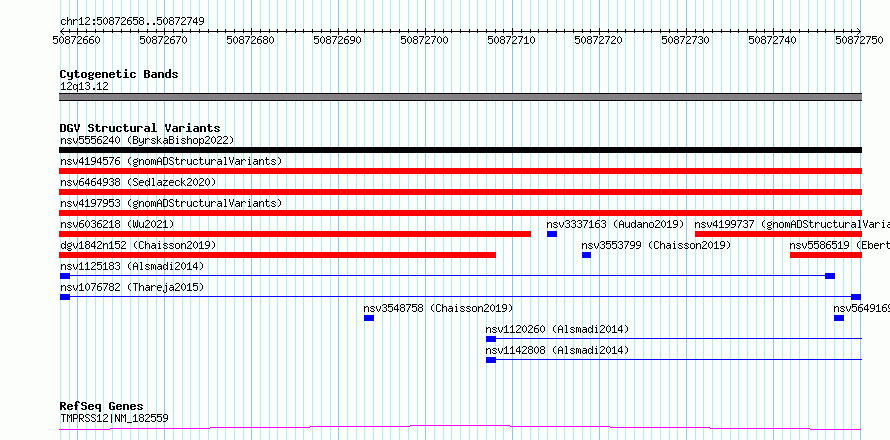Image resolution: width=890 pixels, height=440 pixels.
Task: Click ruler position 50872660
Action: [x=76, y=40]
